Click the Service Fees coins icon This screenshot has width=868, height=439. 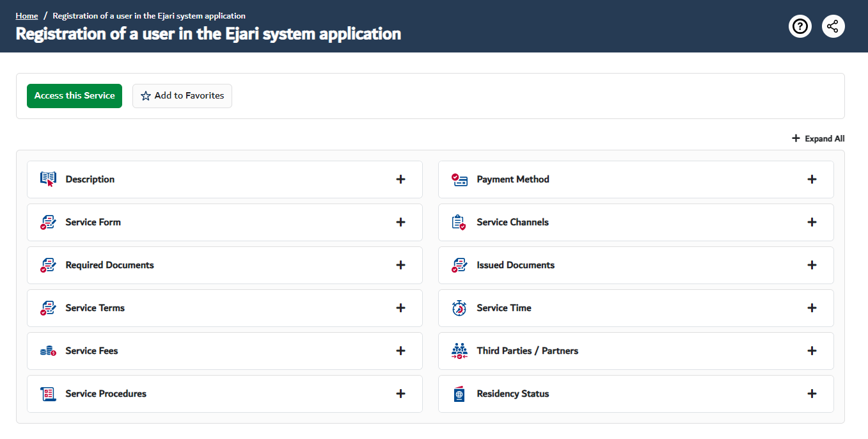pyautogui.click(x=48, y=351)
